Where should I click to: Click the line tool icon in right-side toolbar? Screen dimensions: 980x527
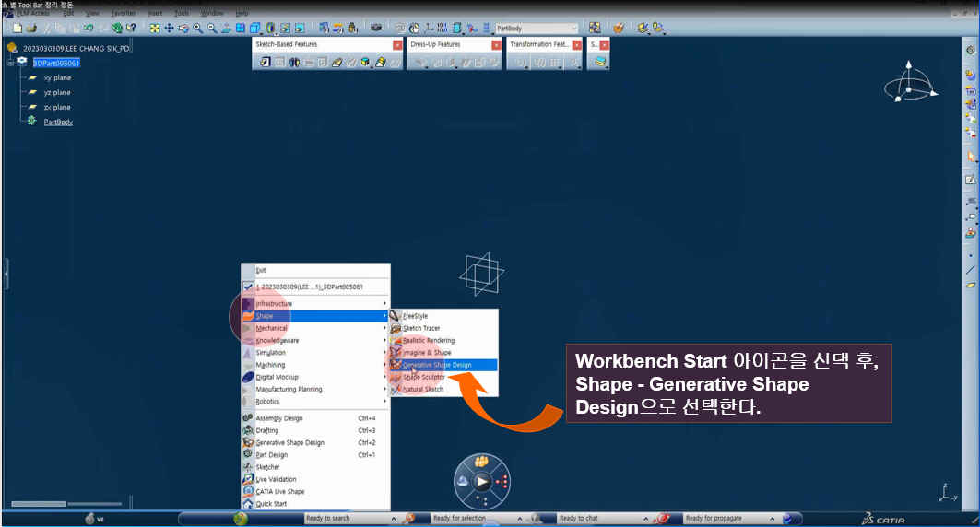click(x=971, y=270)
